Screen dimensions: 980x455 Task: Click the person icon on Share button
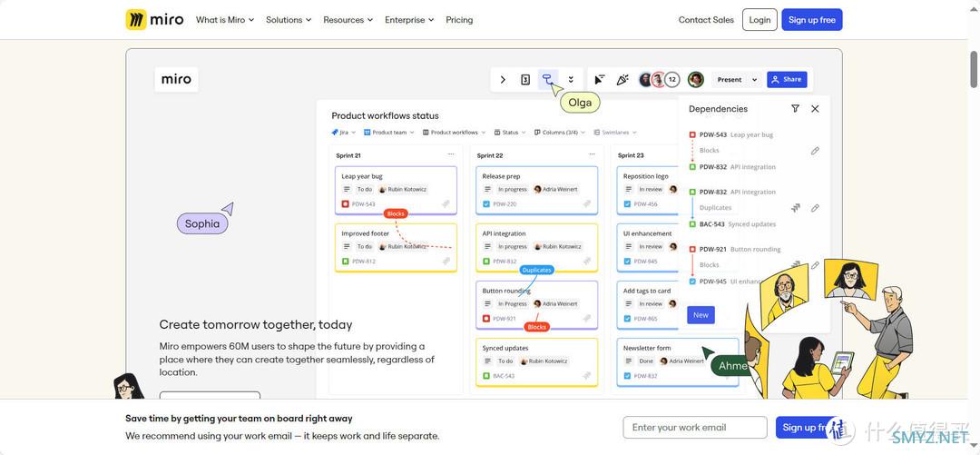[776, 80]
